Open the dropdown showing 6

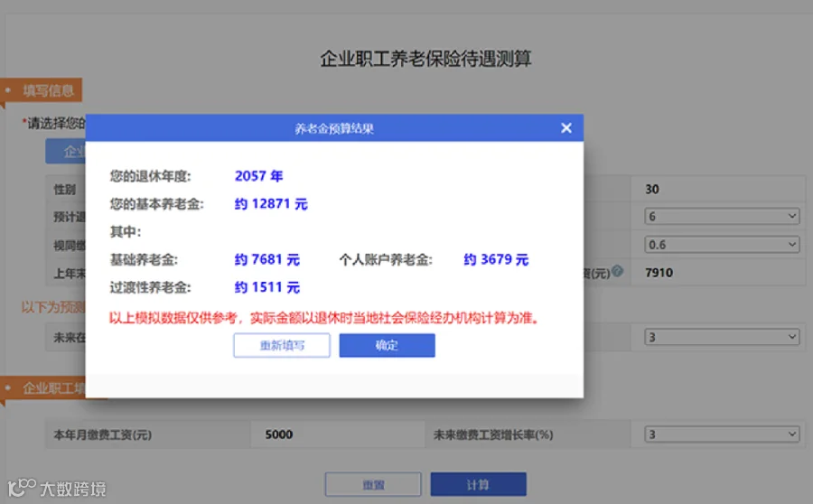722,216
